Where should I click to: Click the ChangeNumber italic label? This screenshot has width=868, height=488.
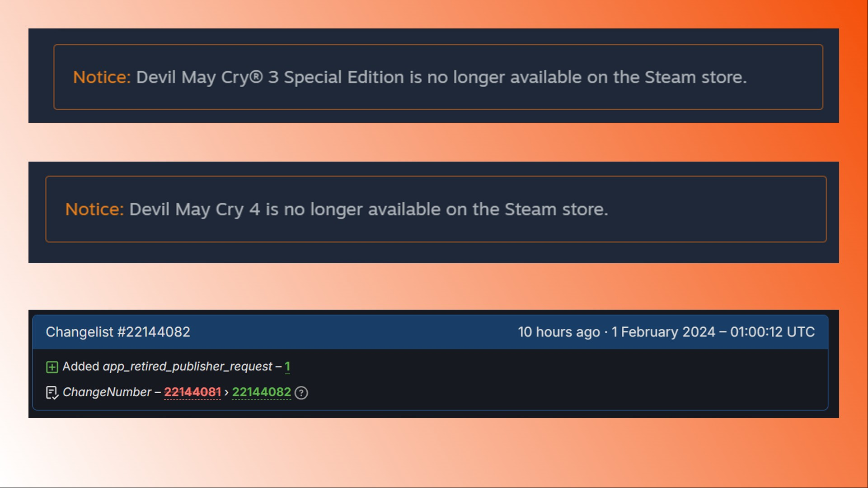[107, 392]
